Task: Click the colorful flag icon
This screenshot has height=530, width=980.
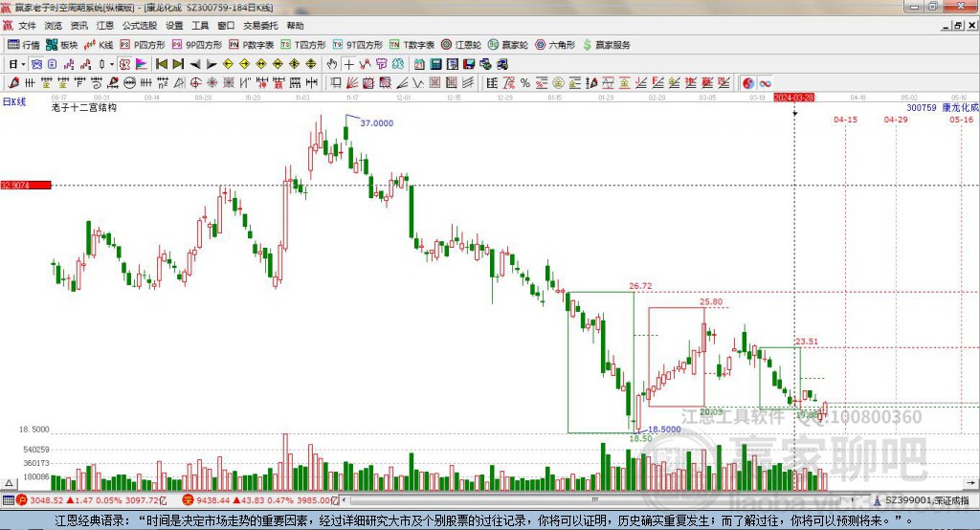Action: tap(142, 64)
